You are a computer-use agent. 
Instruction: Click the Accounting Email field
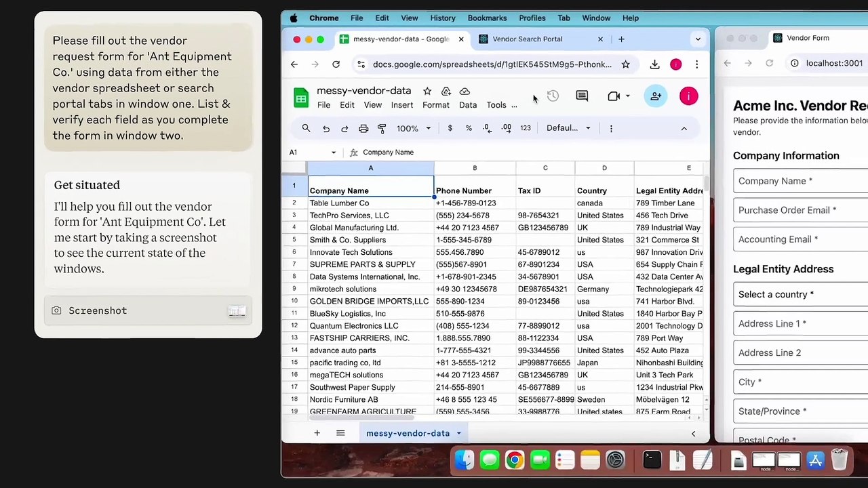point(800,239)
